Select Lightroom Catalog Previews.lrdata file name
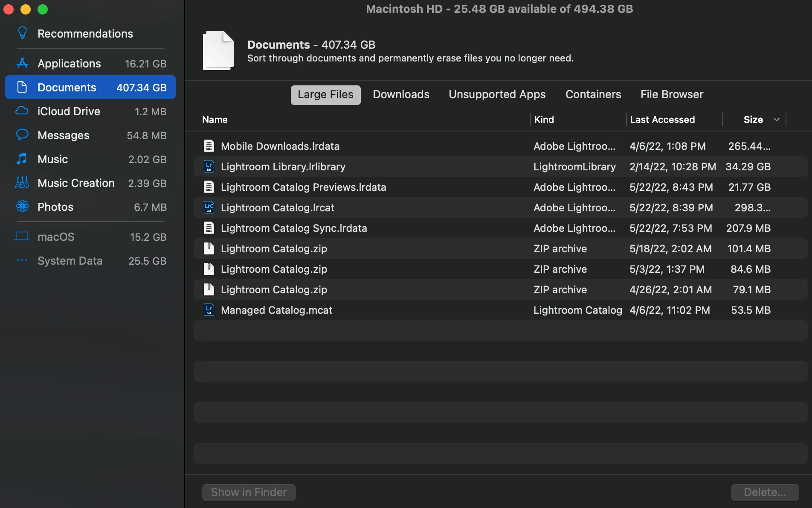Image resolution: width=812 pixels, height=508 pixels. (304, 187)
